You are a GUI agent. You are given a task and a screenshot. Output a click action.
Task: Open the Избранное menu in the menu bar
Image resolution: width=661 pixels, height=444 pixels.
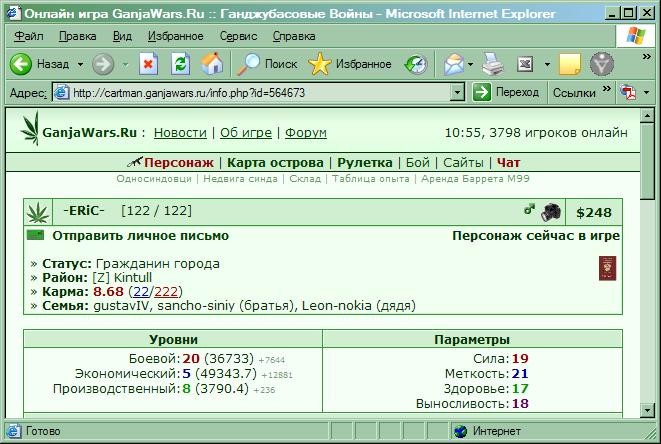tap(175, 36)
